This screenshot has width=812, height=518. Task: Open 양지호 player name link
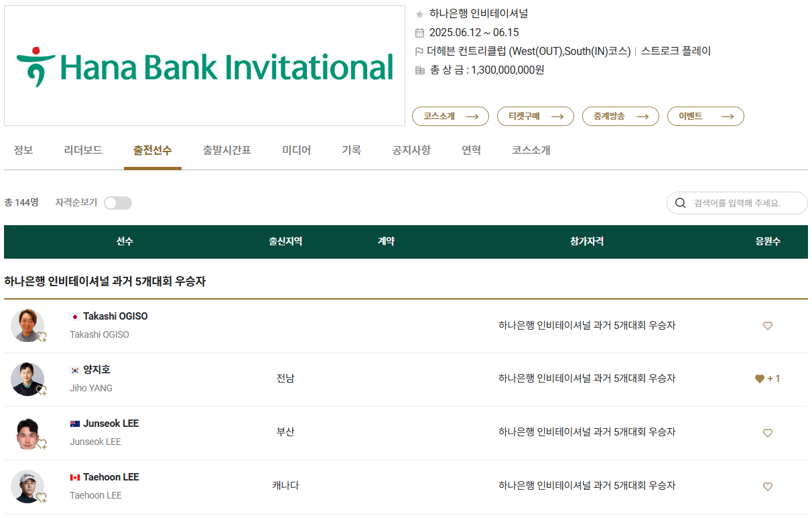(x=97, y=370)
